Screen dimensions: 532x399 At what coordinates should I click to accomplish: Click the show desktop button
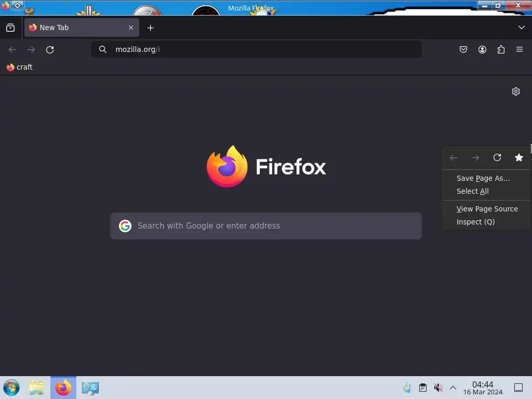click(x=518, y=388)
